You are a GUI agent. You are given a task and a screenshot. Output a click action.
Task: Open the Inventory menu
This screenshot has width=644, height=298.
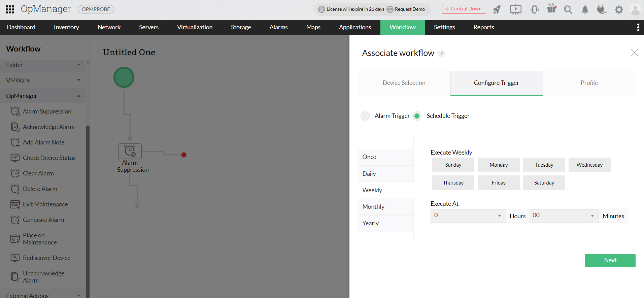(66, 27)
